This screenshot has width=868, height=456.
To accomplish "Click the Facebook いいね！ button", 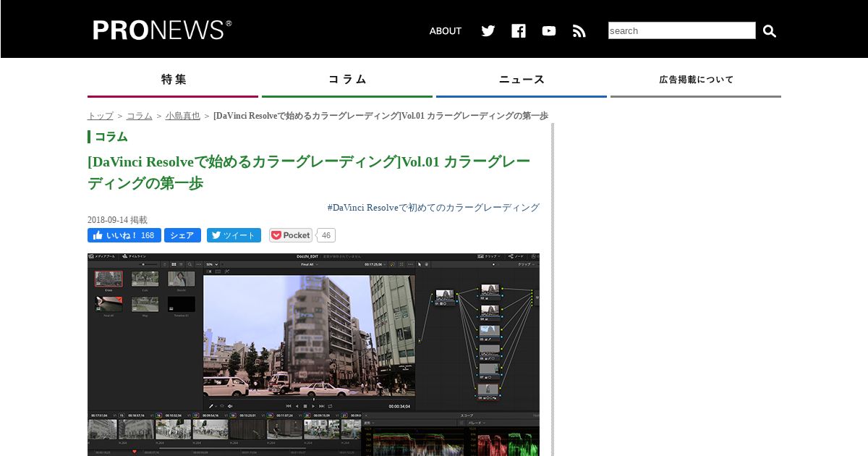I will (124, 235).
